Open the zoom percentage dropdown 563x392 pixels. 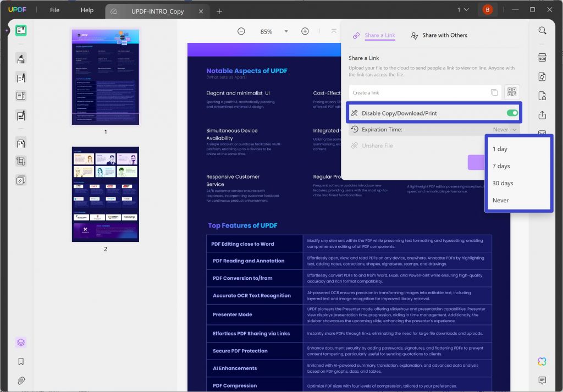285,31
